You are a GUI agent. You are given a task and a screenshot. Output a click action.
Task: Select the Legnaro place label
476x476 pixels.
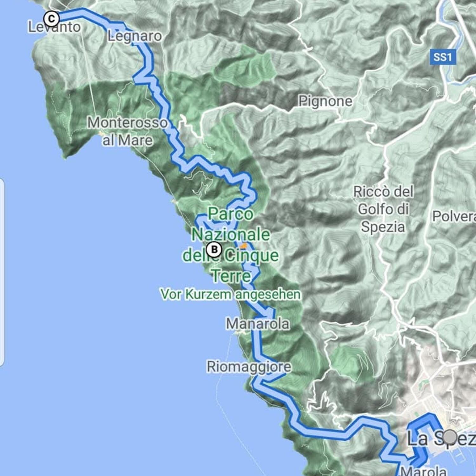tap(135, 36)
